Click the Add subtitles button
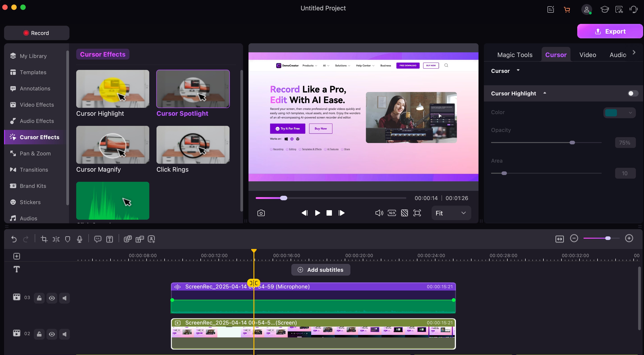Viewport: 644px width, 355px height. tap(320, 270)
